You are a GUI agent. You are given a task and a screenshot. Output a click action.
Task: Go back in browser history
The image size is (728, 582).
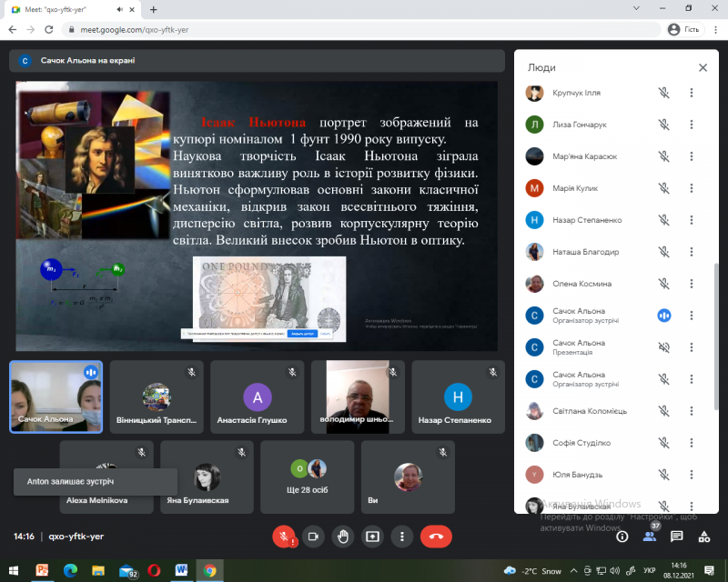(x=13, y=30)
